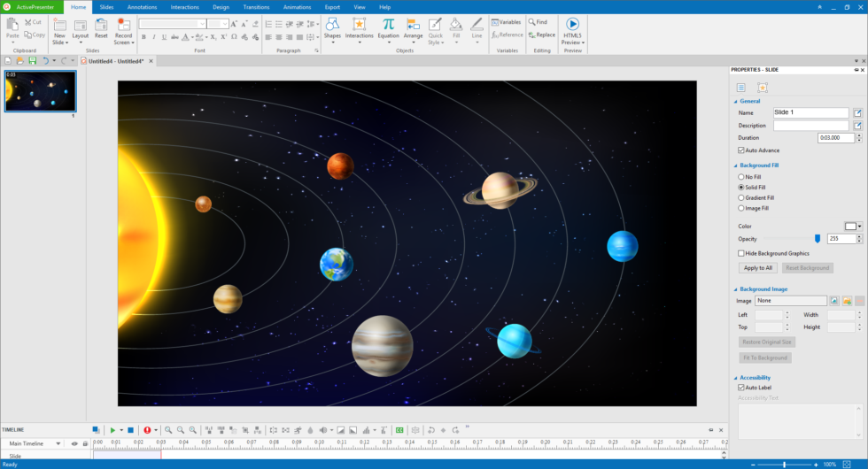Viewport: 868px width, 469px height.
Task: Launch HTML5 Preview
Action: click(572, 25)
